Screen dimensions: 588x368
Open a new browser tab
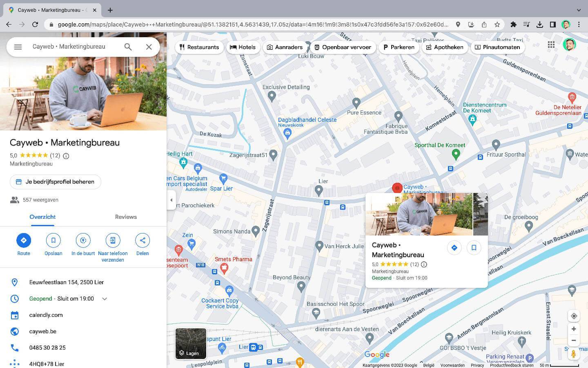110,10
